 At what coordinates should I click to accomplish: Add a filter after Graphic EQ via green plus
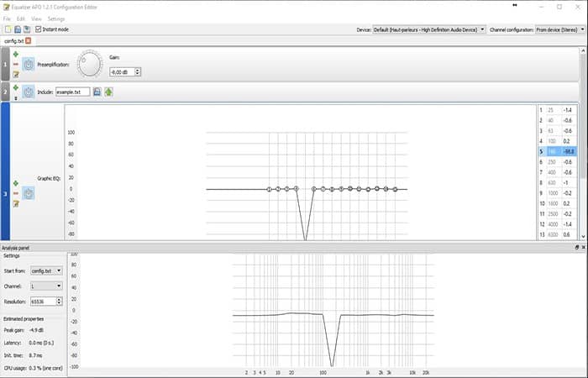pyautogui.click(x=16, y=183)
